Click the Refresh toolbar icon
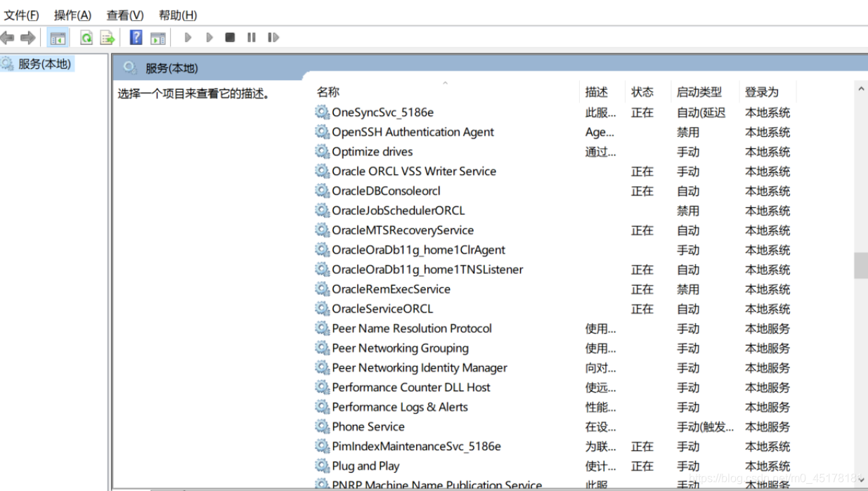Screen dimensions: 868x491 pyautogui.click(x=86, y=38)
